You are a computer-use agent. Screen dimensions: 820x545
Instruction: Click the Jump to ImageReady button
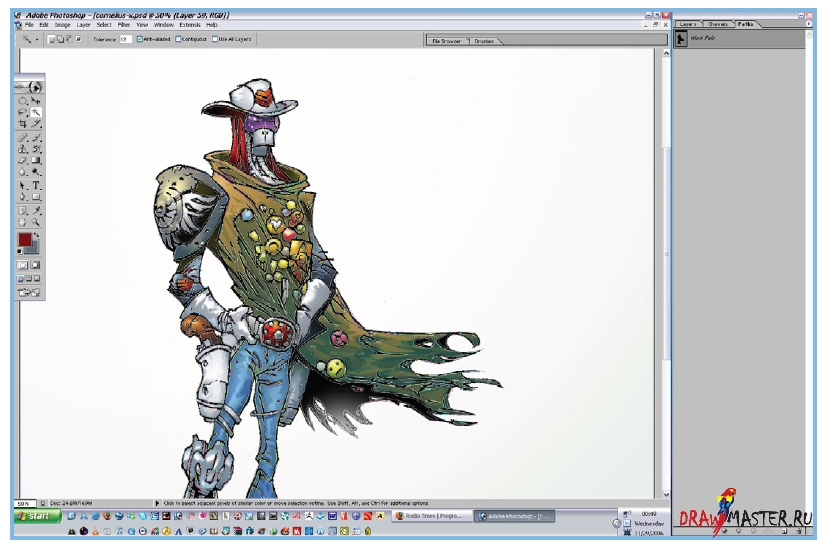pyautogui.click(x=29, y=293)
